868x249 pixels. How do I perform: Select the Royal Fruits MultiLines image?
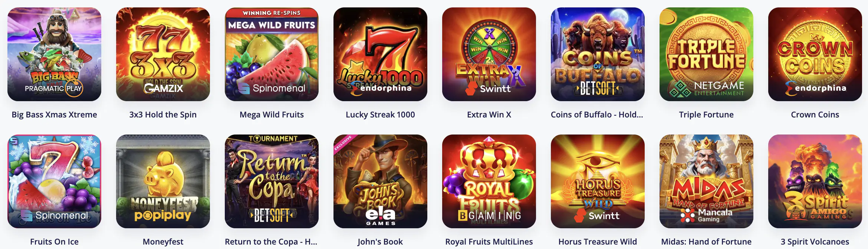coord(489,181)
